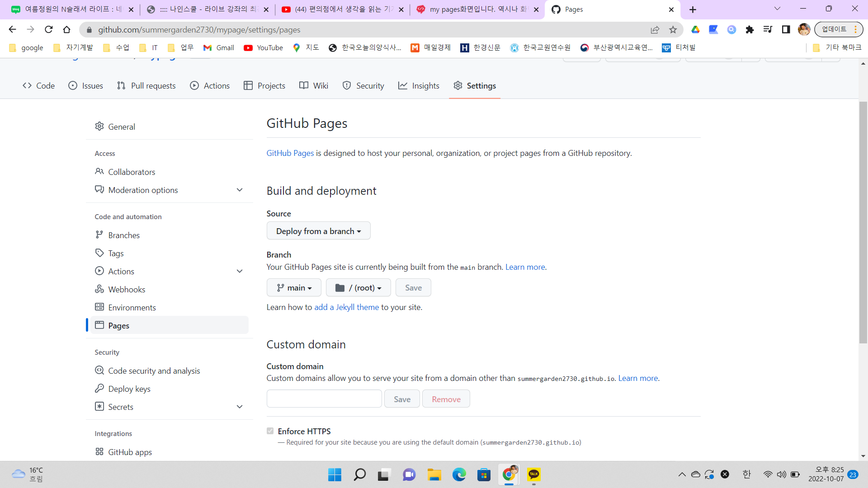Click the Remove custom domain button

(x=446, y=399)
